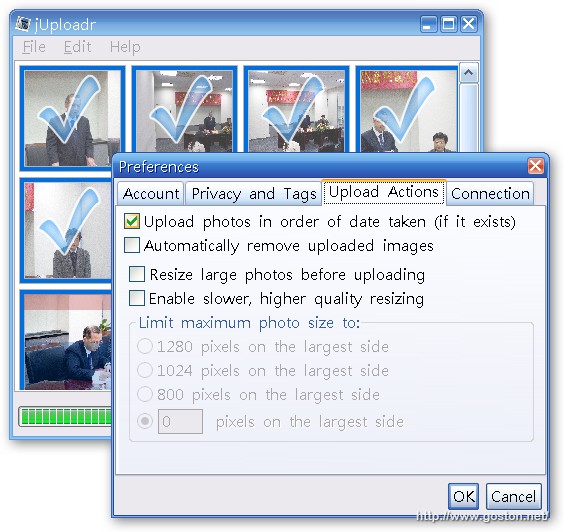
Task: Select the third checked photo thumbnail
Action: pyautogui.click(x=296, y=109)
